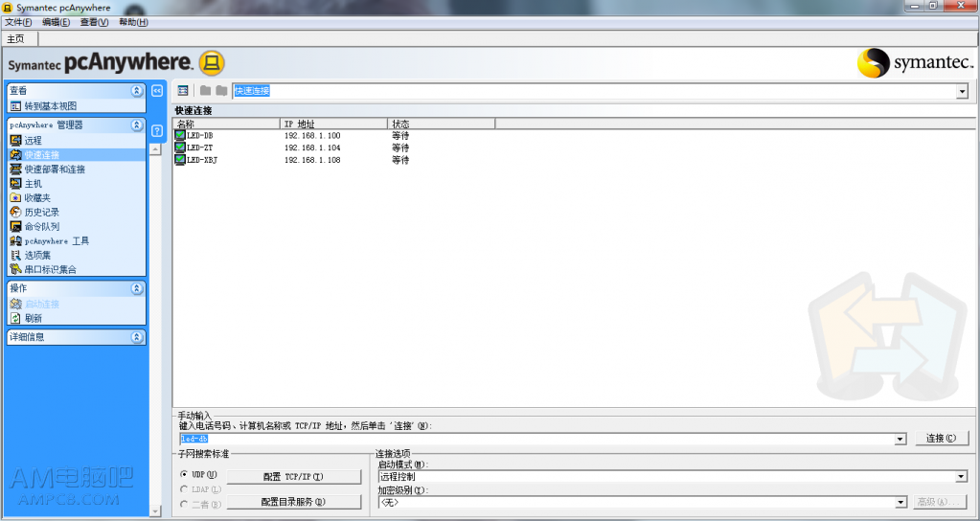Open the 编辑(E) menu
Image resolution: width=980 pixels, height=521 pixels.
56,22
